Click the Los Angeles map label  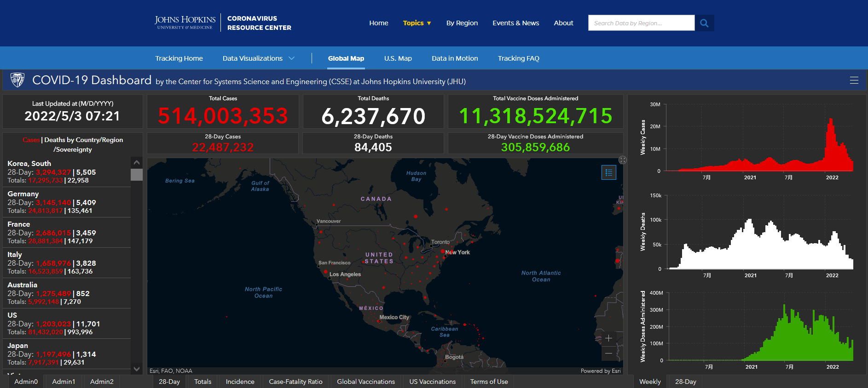(345, 274)
